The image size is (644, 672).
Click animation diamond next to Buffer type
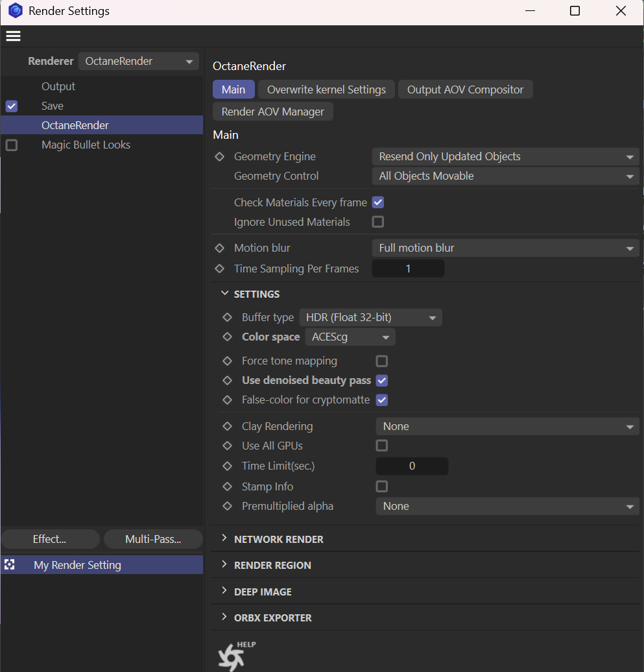(227, 318)
